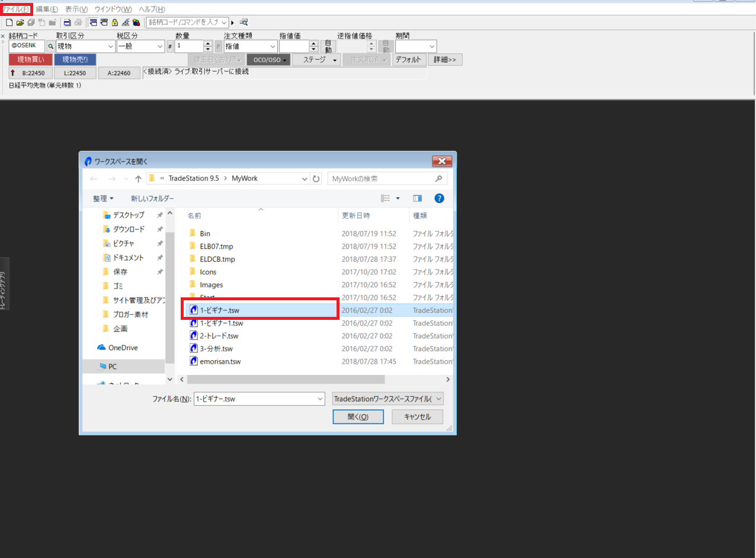756x558 pixels.
Task: Click the padlock toolbar icon
Action: tap(115, 23)
